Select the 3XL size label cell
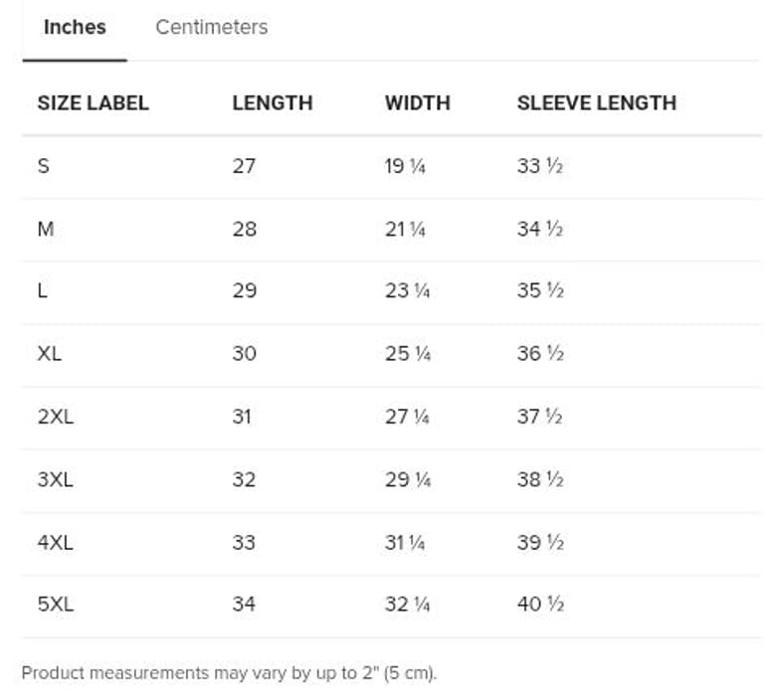 pos(56,479)
